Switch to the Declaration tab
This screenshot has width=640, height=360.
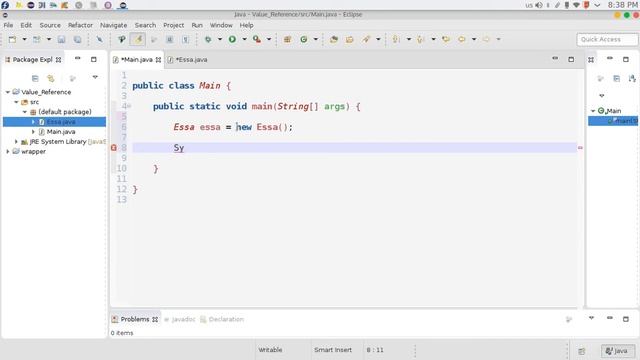coord(222,319)
